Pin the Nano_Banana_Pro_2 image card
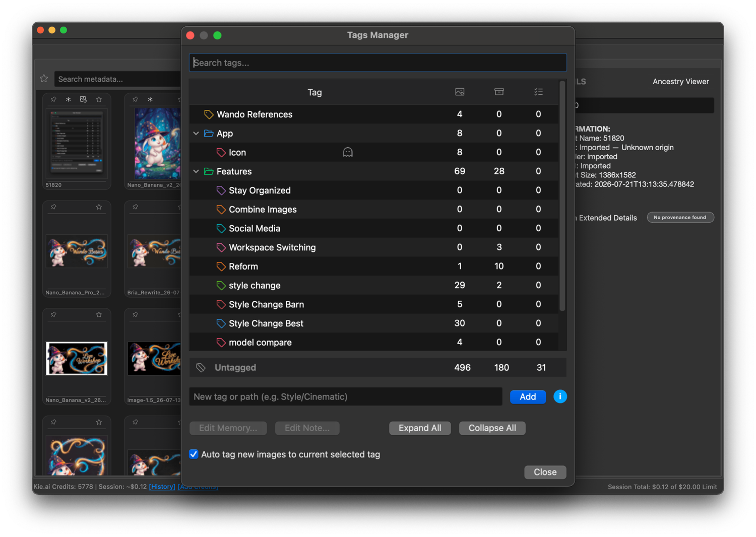 (x=53, y=207)
